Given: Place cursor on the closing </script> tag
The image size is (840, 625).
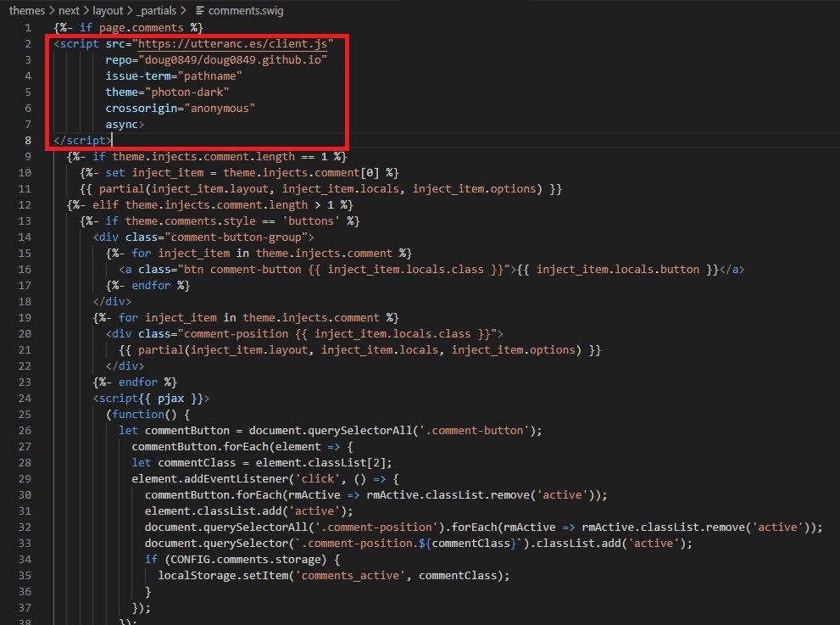Looking at the screenshot, I should tap(82, 140).
